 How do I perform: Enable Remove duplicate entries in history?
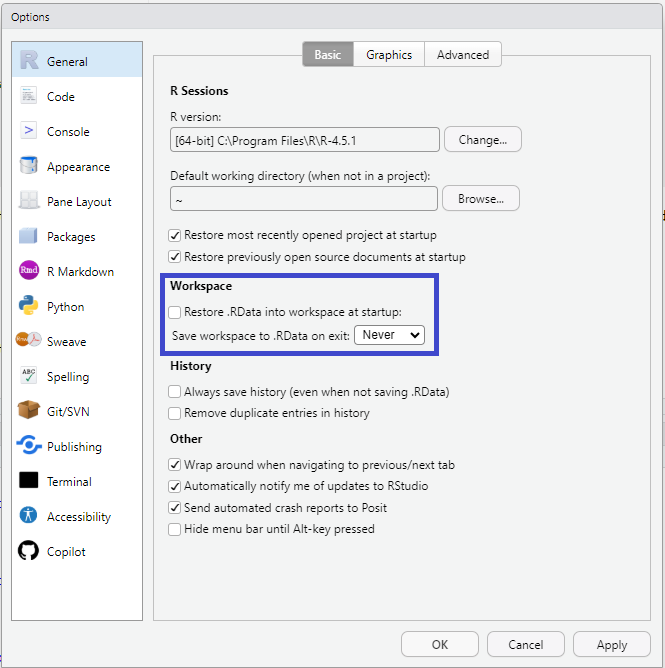175,413
